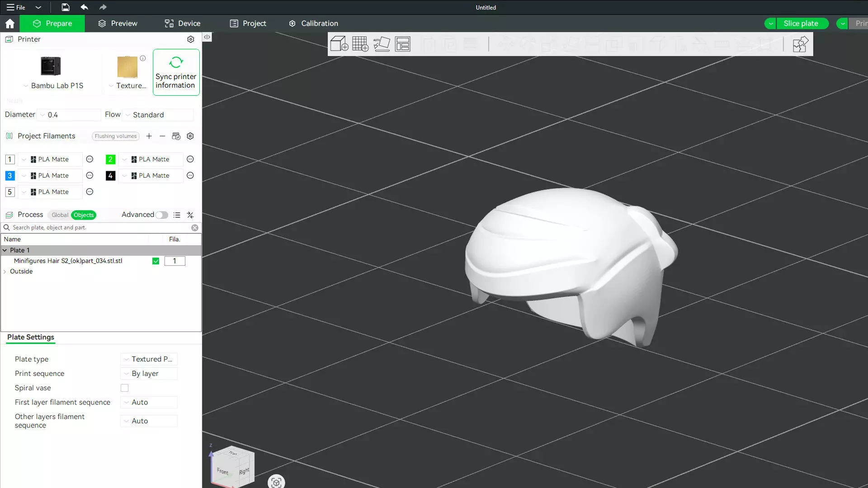The height and width of the screenshot is (488, 868).
Task: Click the Arrange all objects icon
Action: [x=402, y=44]
